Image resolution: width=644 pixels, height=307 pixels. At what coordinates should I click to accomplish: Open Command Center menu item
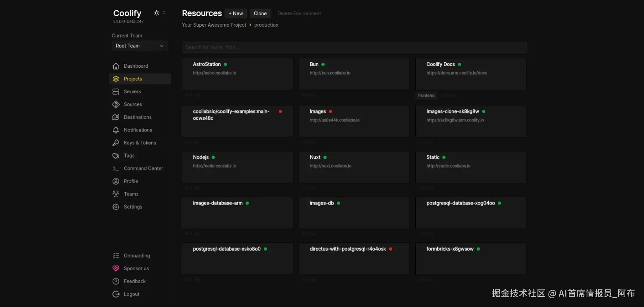tap(140, 168)
